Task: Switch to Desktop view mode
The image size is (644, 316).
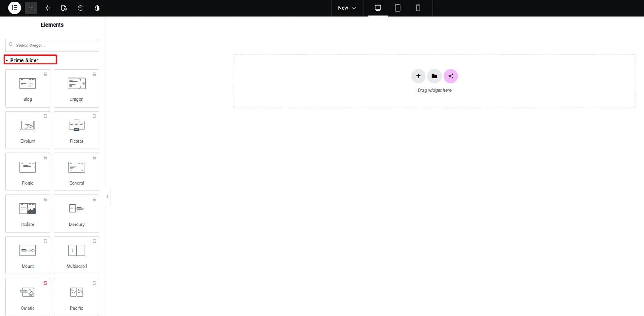Action: pyautogui.click(x=378, y=8)
